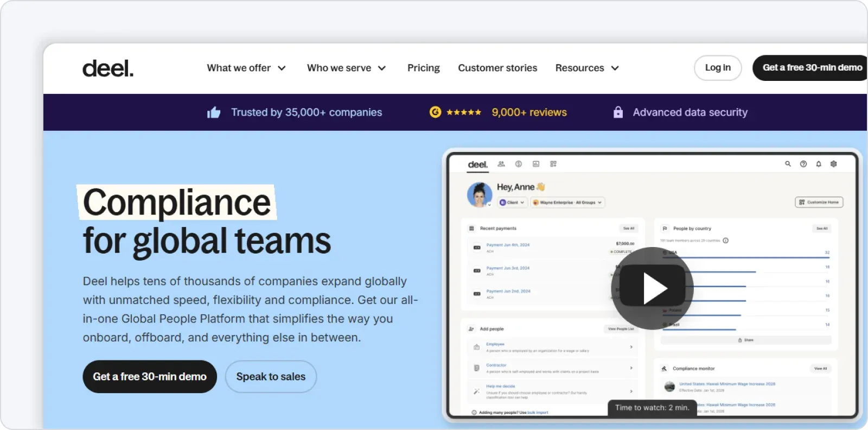Click the help question mark in the dashboard preview
The width and height of the screenshot is (868, 430).
click(803, 164)
